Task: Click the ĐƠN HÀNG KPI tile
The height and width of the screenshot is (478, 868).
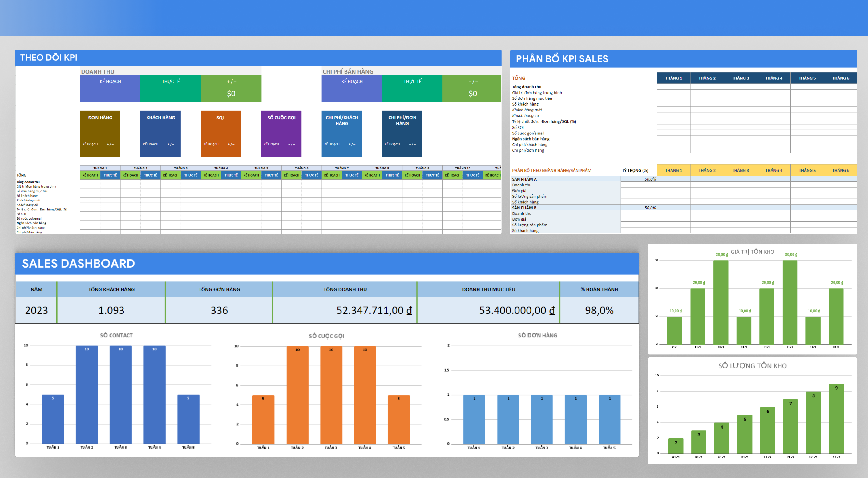Action: click(x=100, y=133)
